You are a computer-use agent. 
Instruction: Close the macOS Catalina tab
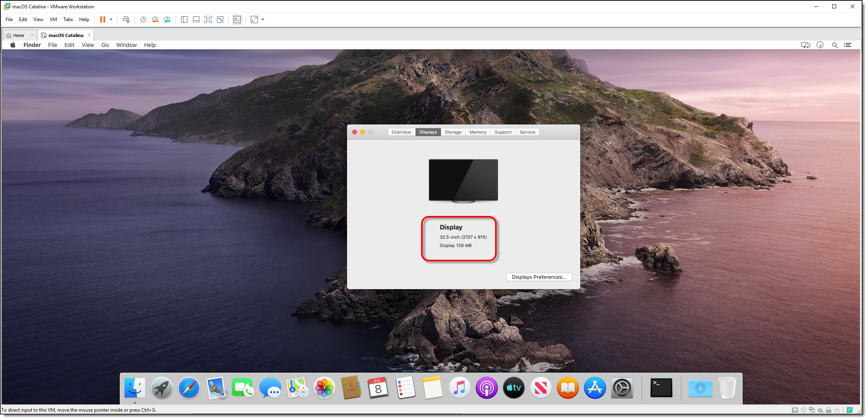click(x=89, y=35)
